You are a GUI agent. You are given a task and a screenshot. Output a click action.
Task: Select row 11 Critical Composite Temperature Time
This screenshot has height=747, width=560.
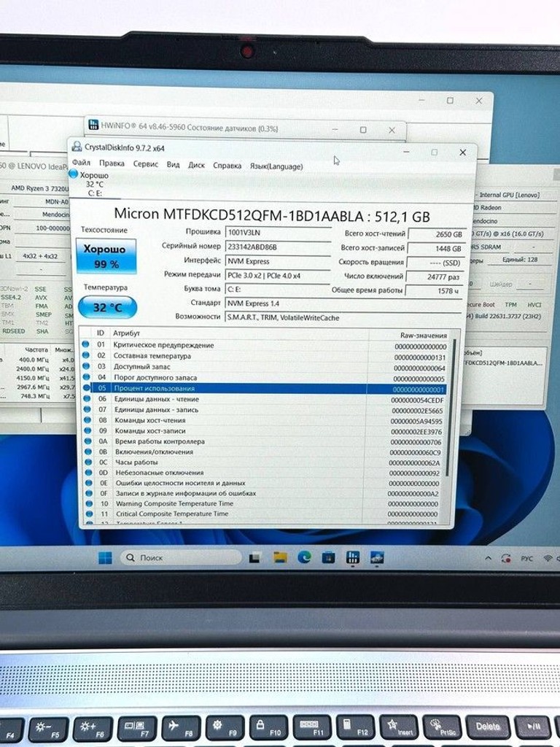pyautogui.click(x=265, y=514)
